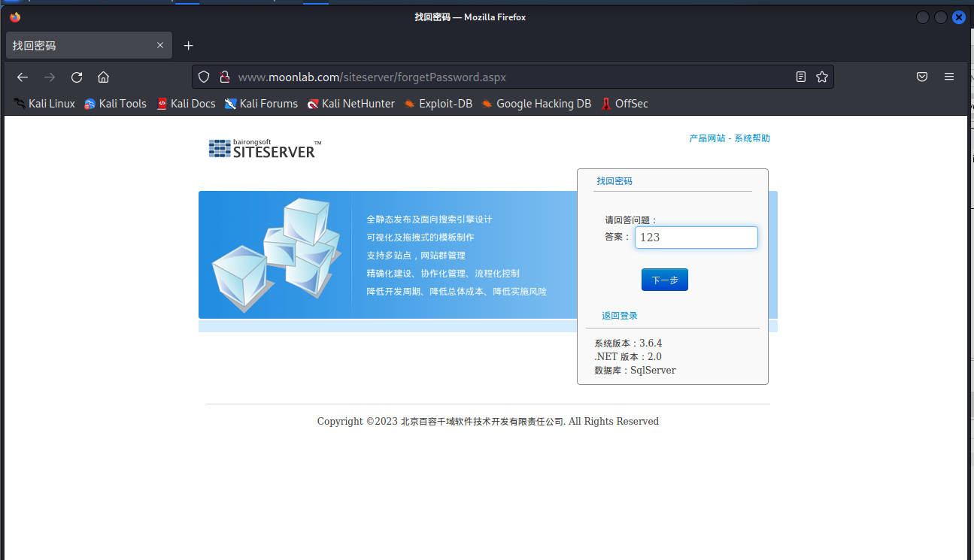Bookmark this page with the star icon
Image resolution: width=974 pixels, height=560 pixels.
pyautogui.click(x=821, y=76)
